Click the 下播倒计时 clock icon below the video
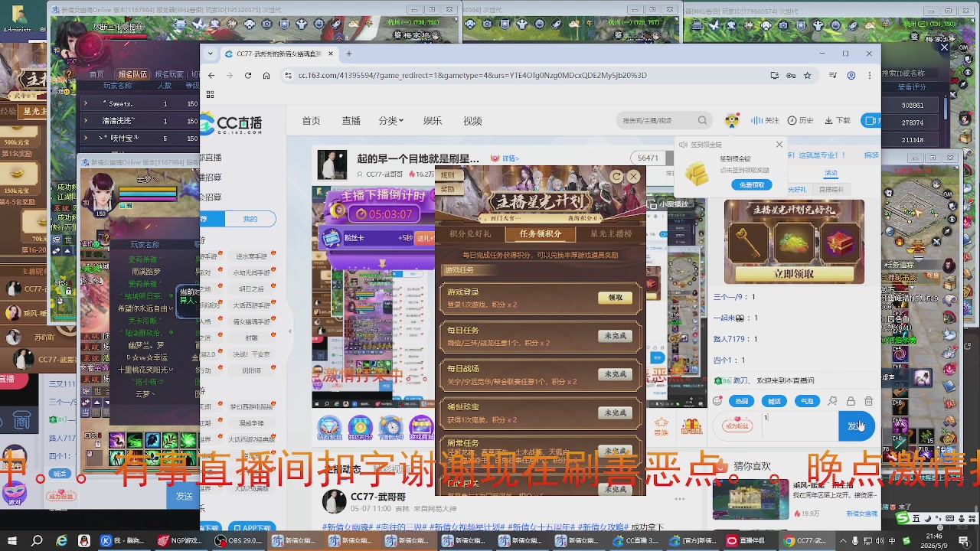The height and width of the screenshot is (551, 980). (x=390, y=428)
